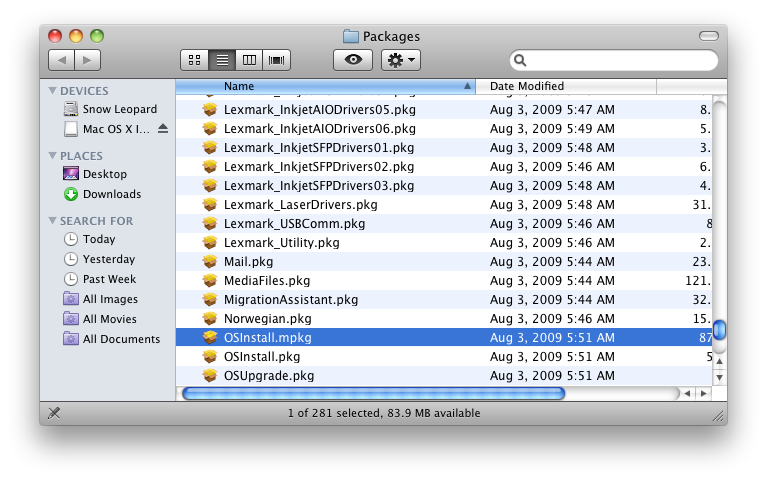
Task: Click the Lexmark_InkjetSFPDrivers01.pkg package icon
Action: [x=210, y=148]
